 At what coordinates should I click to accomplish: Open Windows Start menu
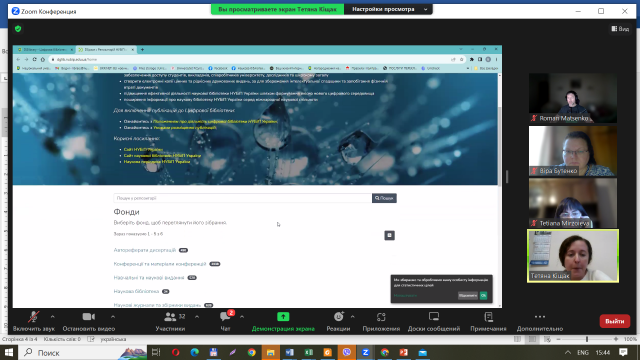(x=9, y=352)
